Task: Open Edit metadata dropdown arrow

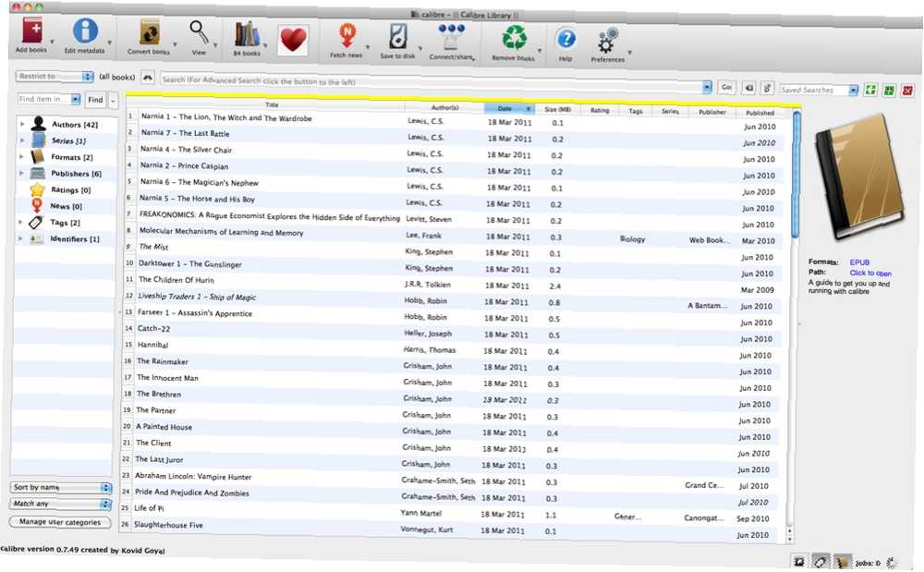Action: coord(109,43)
